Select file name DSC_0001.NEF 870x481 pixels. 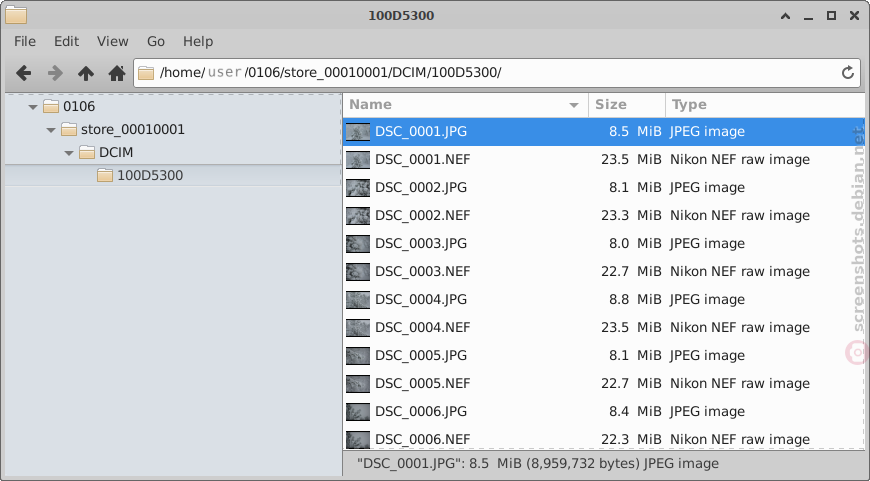click(x=423, y=160)
